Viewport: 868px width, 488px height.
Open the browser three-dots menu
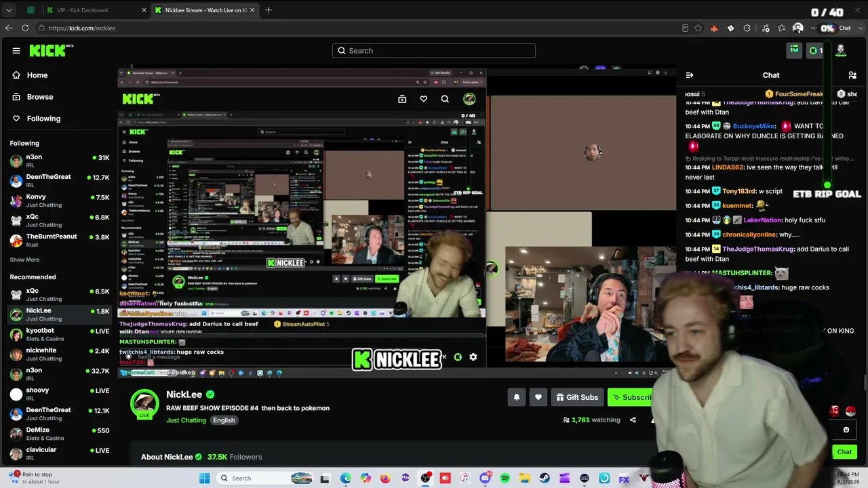coord(814,28)
